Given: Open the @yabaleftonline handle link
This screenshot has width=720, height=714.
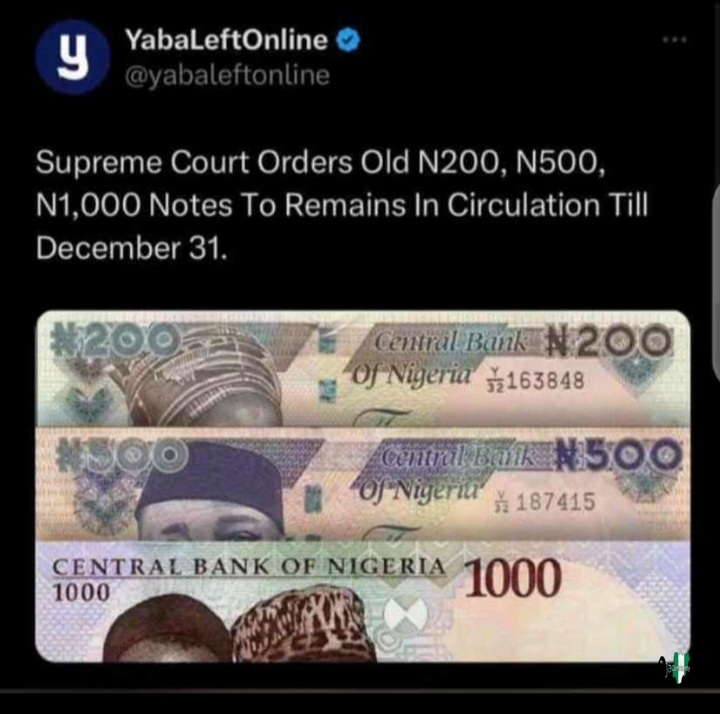Looking at the screenshot, I should pos(227,75).
